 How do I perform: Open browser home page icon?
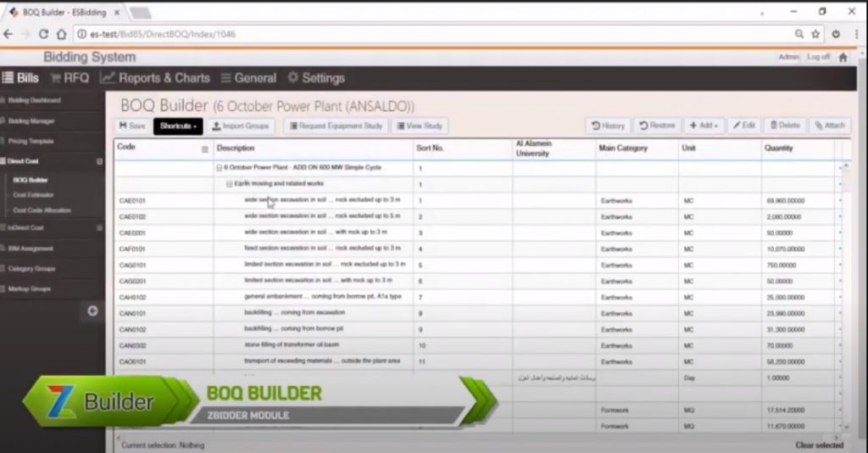(x=61, y=34)
